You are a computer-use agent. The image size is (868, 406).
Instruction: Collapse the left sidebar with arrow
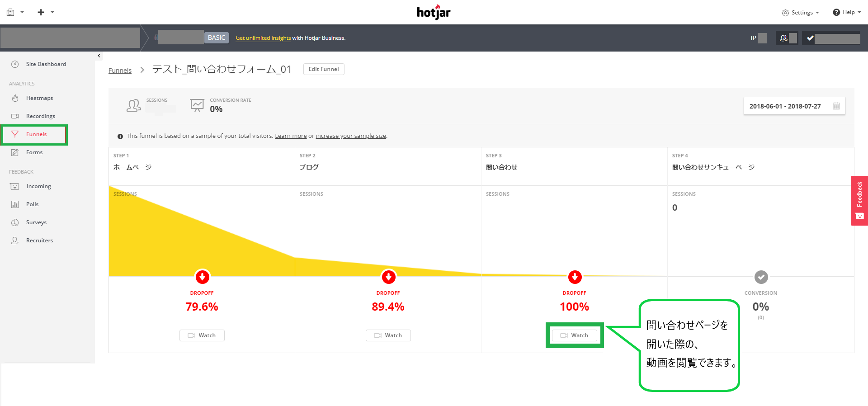(x=99, y=56)
